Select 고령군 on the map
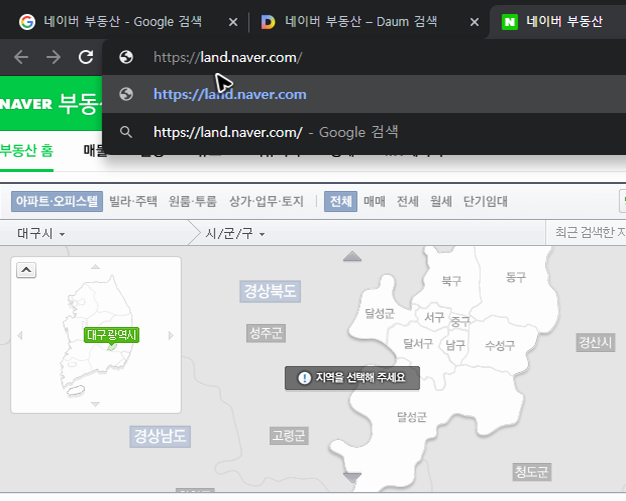626x501 pixels. tap(289, 436)
